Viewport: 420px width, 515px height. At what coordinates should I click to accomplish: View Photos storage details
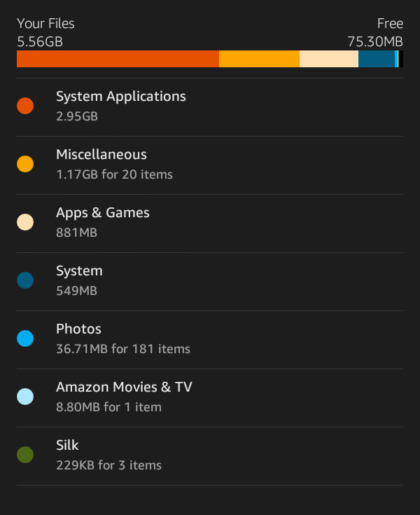[x=210, y=338]
